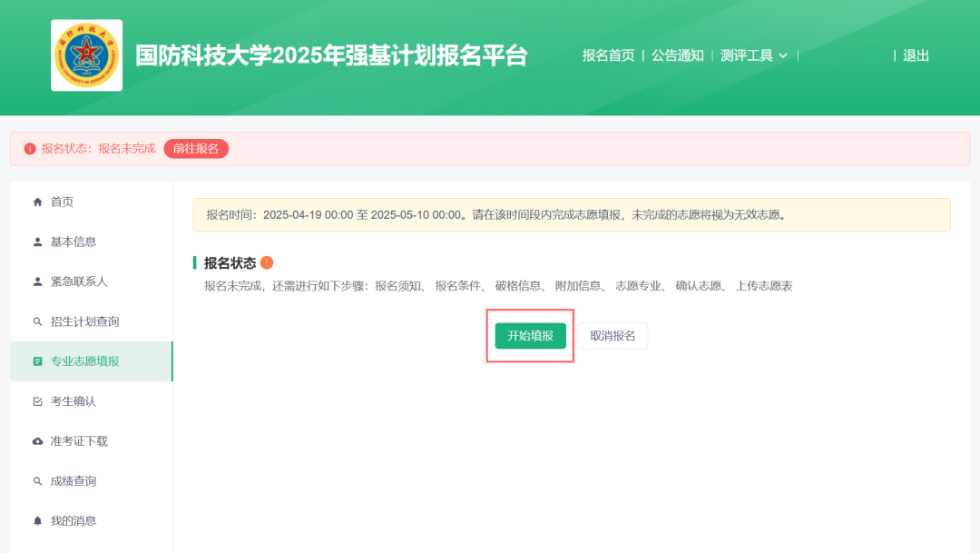980x553 pixels.
Task: Open 报名首页 in top navigation
Action: tap(608, 55)
